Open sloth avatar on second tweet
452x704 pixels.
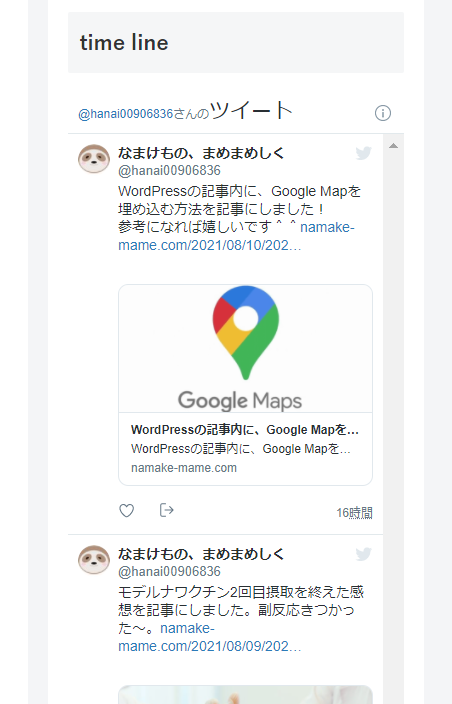(x=94, y=559)
